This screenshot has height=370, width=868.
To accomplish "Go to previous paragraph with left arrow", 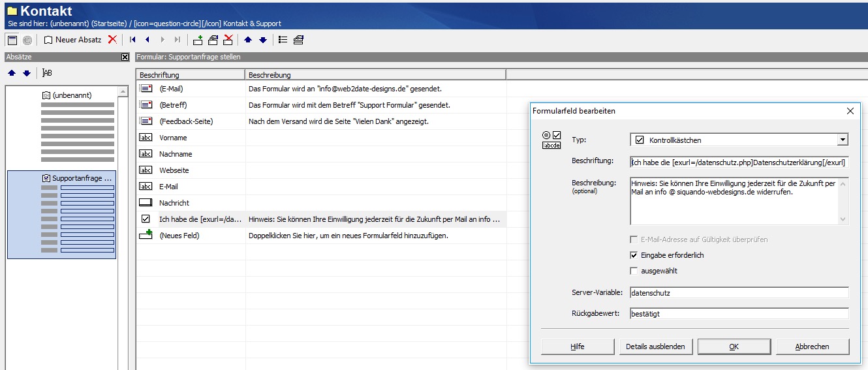I will click(x=147, y=40).
